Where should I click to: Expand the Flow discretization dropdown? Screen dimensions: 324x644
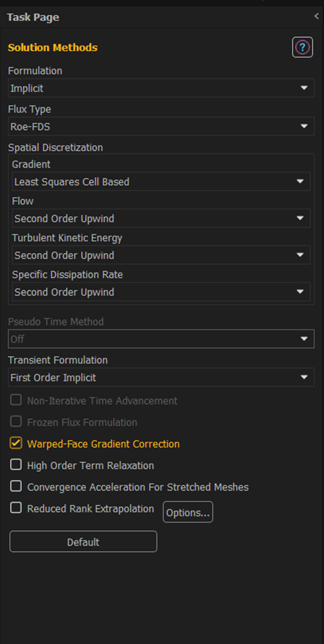161,218
